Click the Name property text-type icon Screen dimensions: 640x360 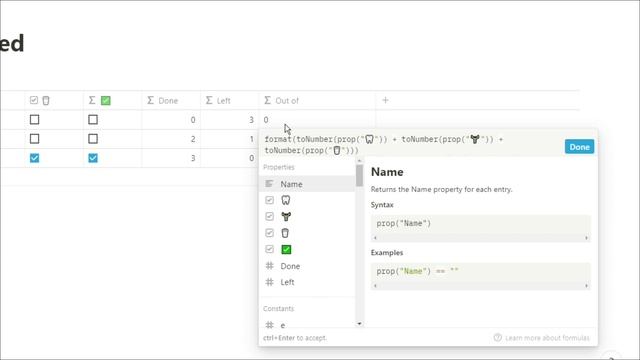pos(269,184)
